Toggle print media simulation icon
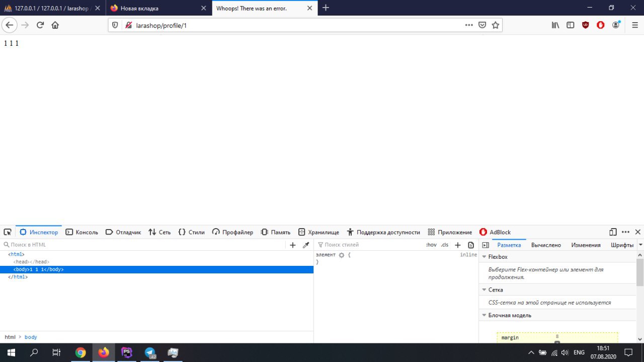This screenshot has width=644, height=362. pos(471,245)
